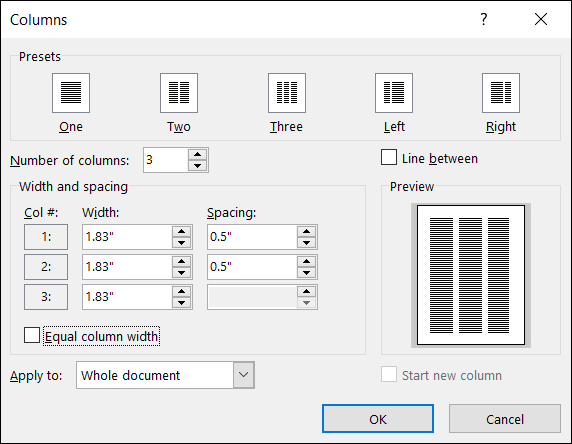Confirm with the OK button
The height and width of the screenshot is (444, 572).
pyautogui.click(x=378, y=419)
